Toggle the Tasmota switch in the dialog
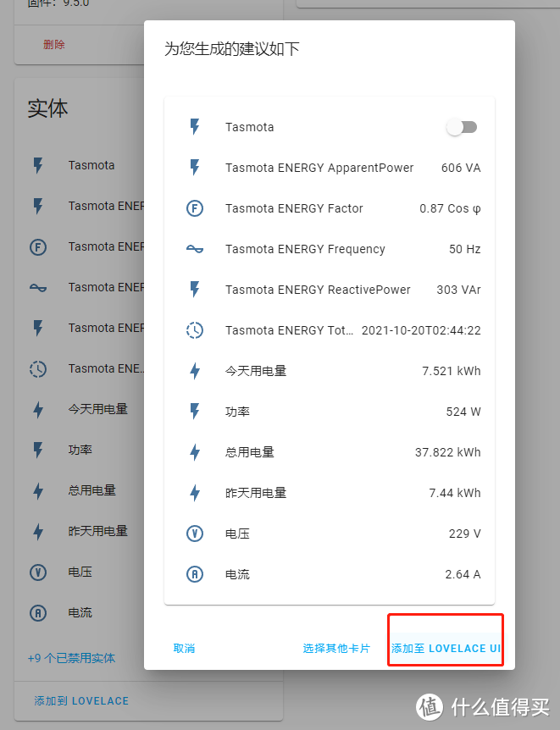 point(462,127)
